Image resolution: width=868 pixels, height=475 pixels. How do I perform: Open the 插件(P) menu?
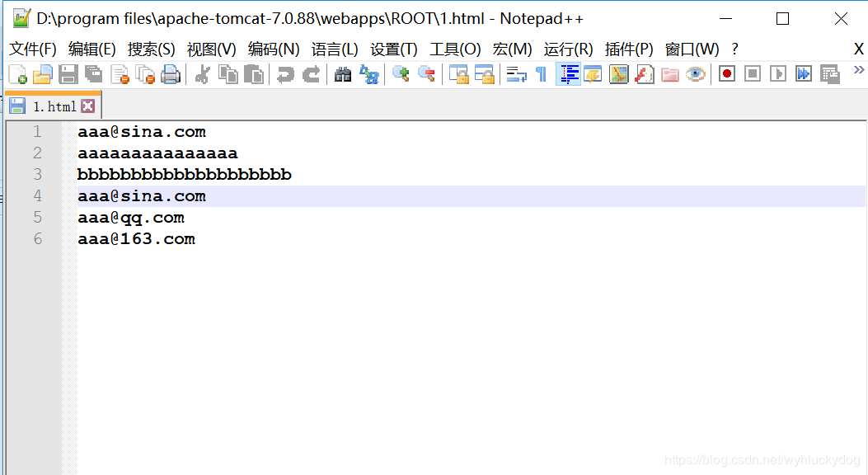click(x=629, y=49)
